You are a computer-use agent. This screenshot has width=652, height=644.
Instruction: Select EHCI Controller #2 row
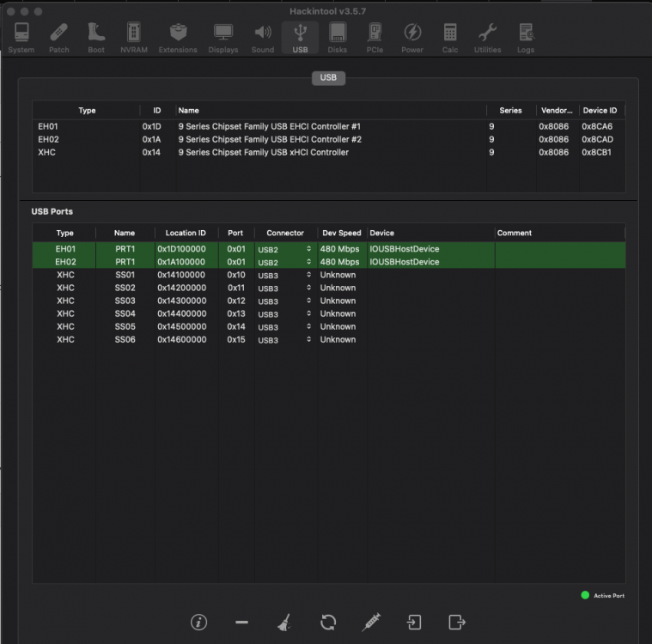coord(328,139)
